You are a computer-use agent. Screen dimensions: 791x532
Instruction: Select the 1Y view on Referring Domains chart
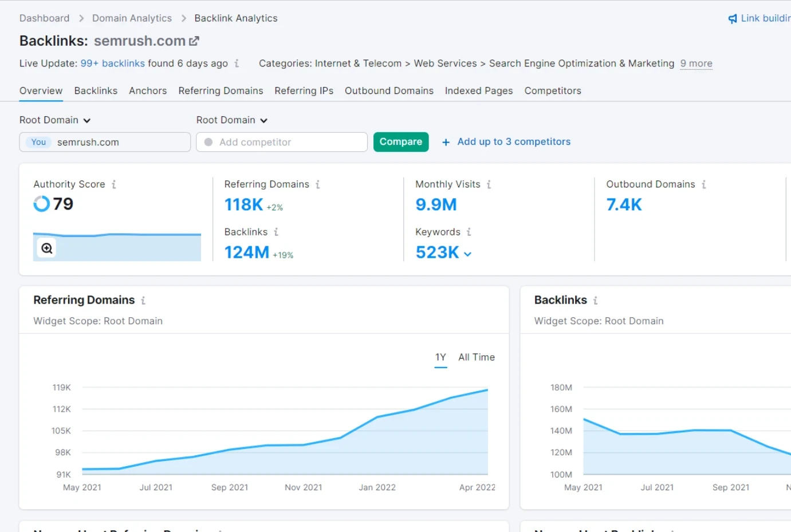click(x=440, y=357)
